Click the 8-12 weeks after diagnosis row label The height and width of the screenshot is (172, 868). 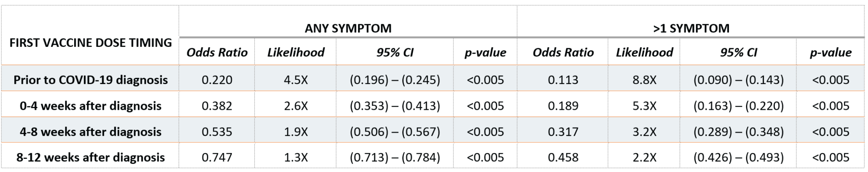(90, 157)
